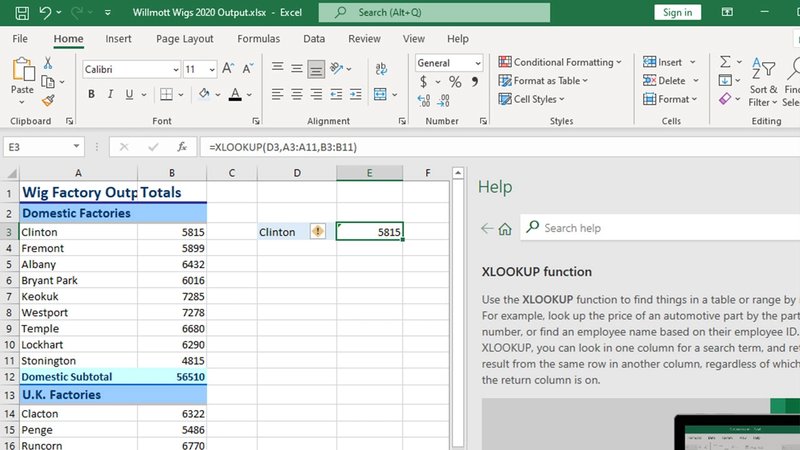Click the Increase Font Size icon
Image resolution: width=800 pixels, height=450 pixels.
coord(228,69)
